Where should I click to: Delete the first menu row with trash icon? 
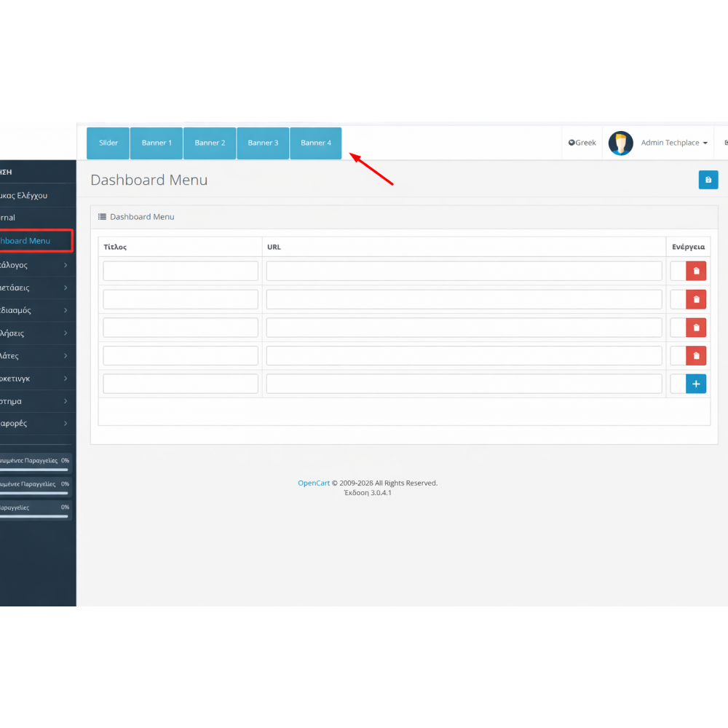point(696,270)
